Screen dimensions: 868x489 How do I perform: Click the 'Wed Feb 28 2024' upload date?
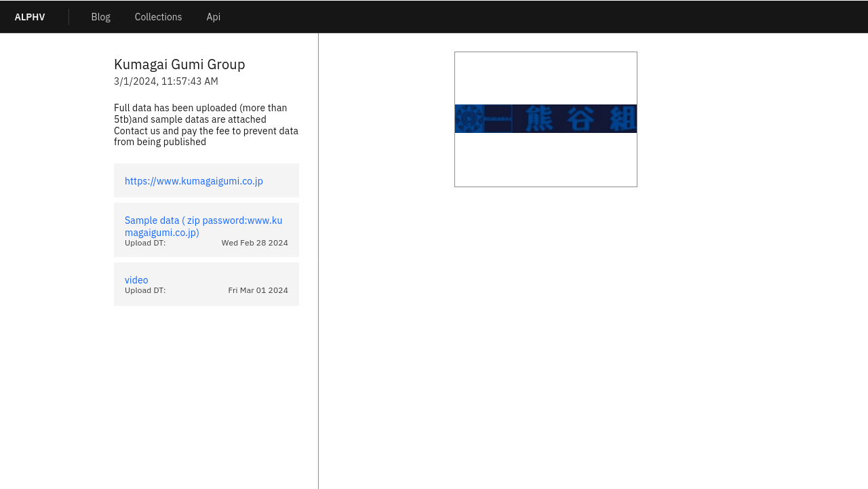point(254,243)
